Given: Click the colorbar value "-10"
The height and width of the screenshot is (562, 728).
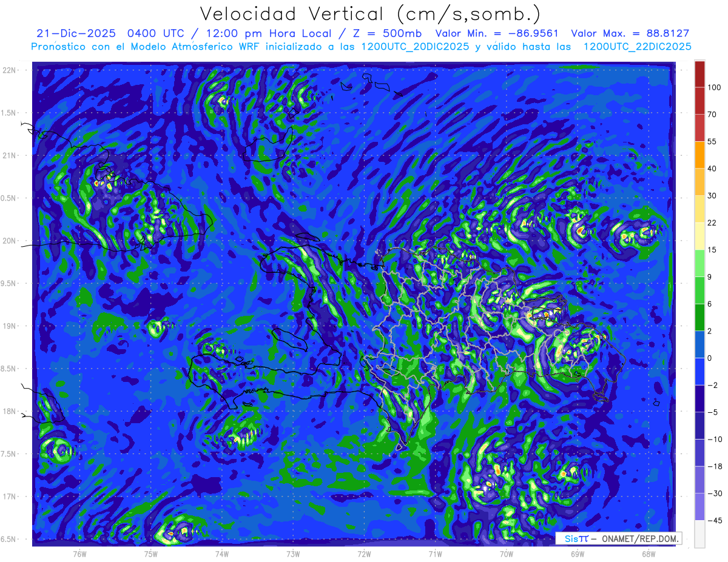Looking at the screenshot, I should (715, 439).
